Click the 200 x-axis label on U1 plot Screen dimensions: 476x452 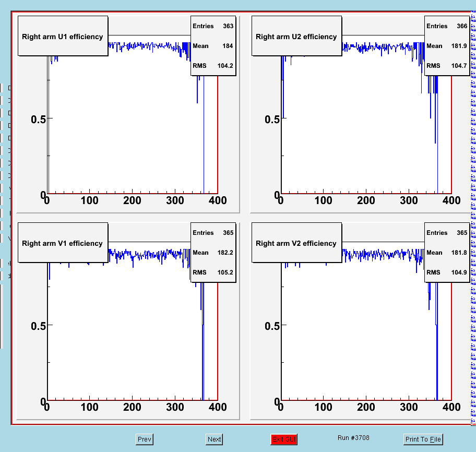(x=132, y=200)
